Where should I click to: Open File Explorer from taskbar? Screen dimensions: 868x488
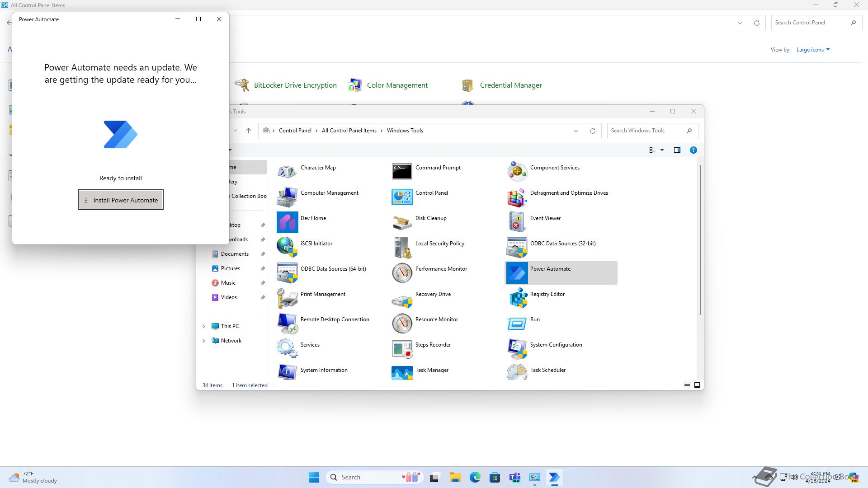(455, 477)
